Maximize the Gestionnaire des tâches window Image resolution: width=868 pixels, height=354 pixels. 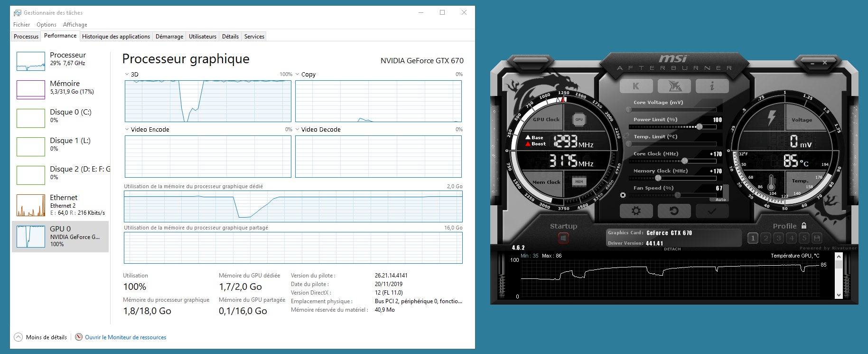coord(442,12)
